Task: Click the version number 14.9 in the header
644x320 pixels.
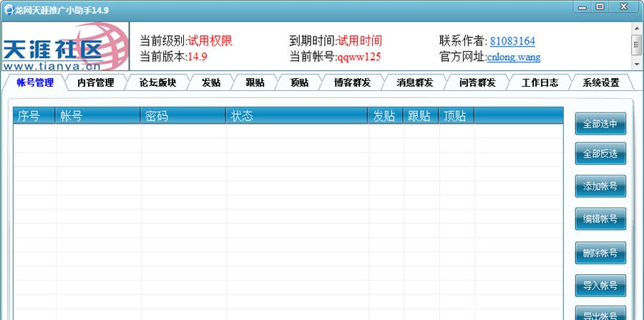Action: point(197,57)
